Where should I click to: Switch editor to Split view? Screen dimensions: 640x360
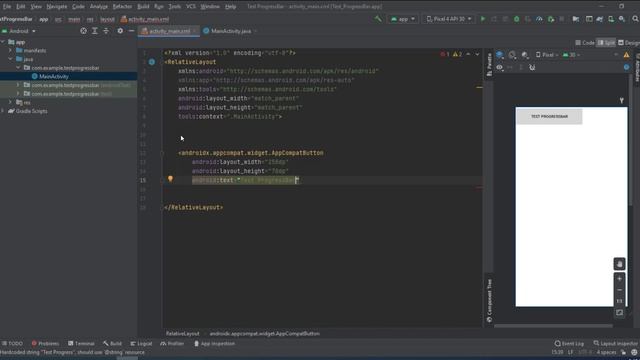click(x=606, y=42)
